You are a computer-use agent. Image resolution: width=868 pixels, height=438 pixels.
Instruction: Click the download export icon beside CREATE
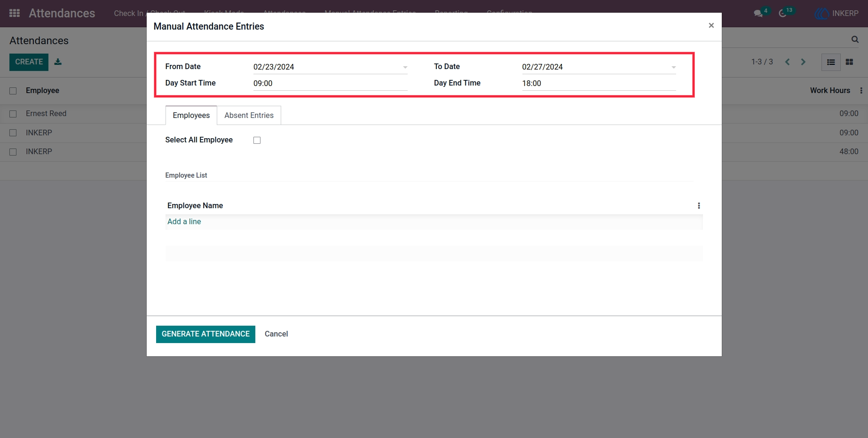[x=58, y=62]
